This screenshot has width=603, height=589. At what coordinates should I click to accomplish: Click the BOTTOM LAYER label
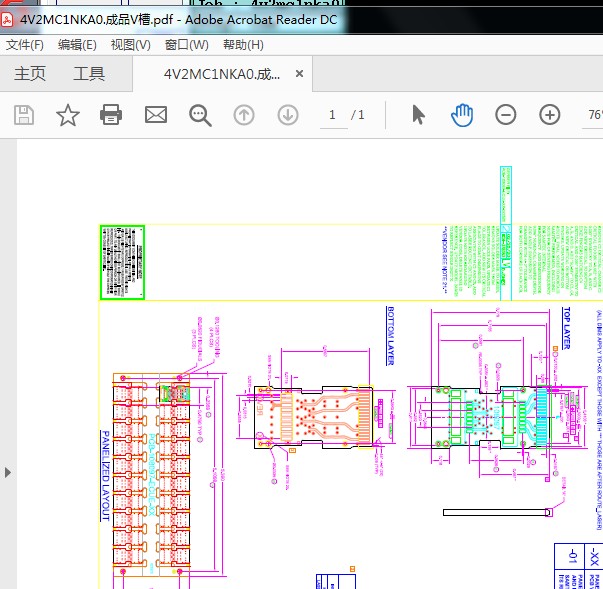coord(391,335)
